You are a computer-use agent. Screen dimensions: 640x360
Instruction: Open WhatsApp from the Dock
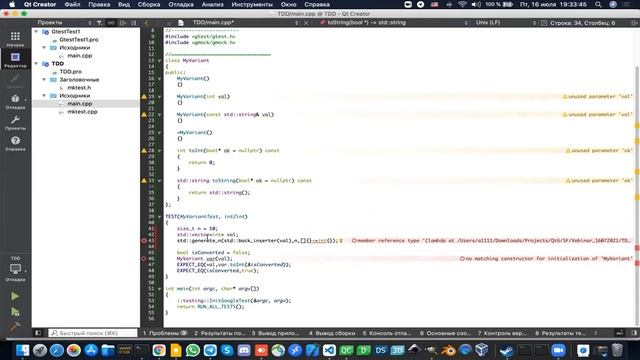[193, 350]
